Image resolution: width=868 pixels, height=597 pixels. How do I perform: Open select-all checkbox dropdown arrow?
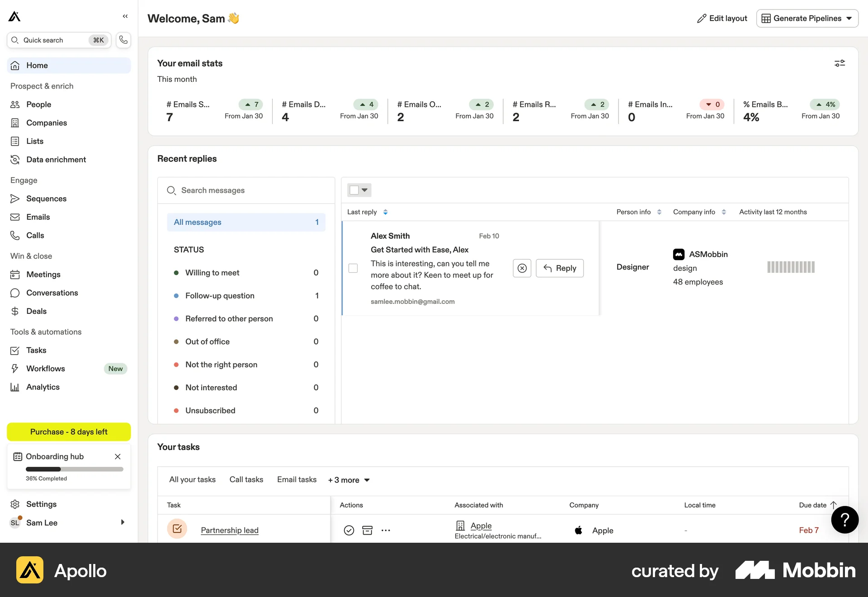point(365,190)
